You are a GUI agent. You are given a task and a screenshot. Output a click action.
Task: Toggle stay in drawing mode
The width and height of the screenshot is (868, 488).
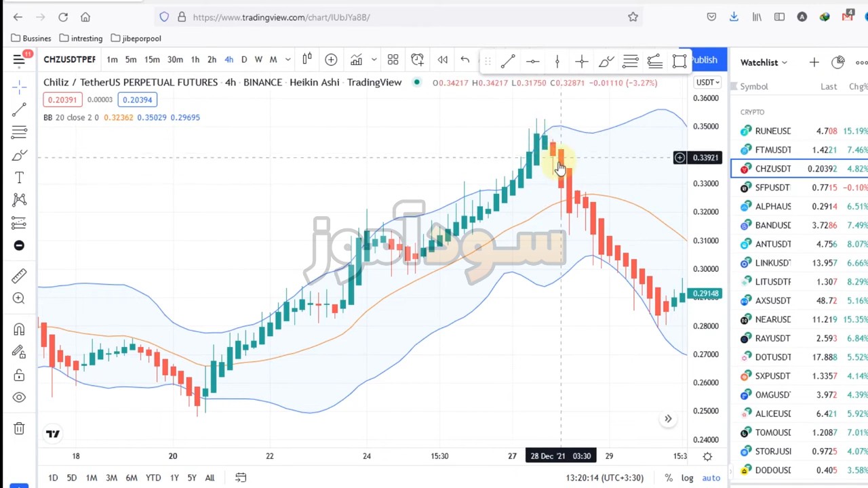point(19,352)
